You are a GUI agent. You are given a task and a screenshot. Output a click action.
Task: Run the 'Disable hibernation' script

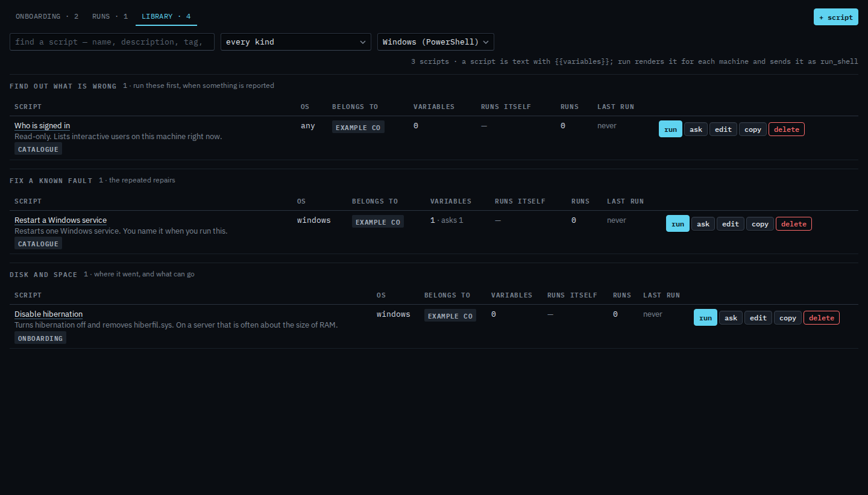pos(705,317)
